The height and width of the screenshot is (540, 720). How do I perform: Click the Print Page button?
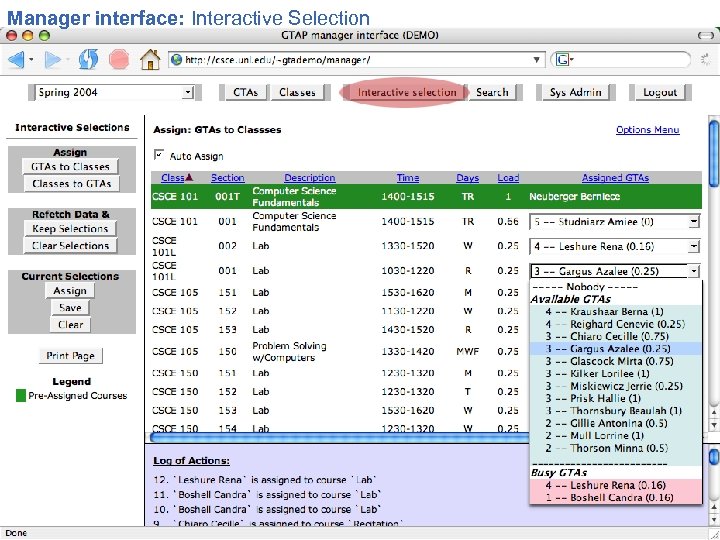click(70, 355)
